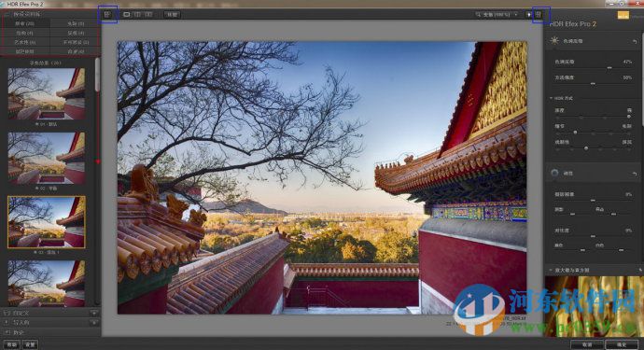Select the 最近使用 preset category

pyautogui.click(x=25, y=51)
